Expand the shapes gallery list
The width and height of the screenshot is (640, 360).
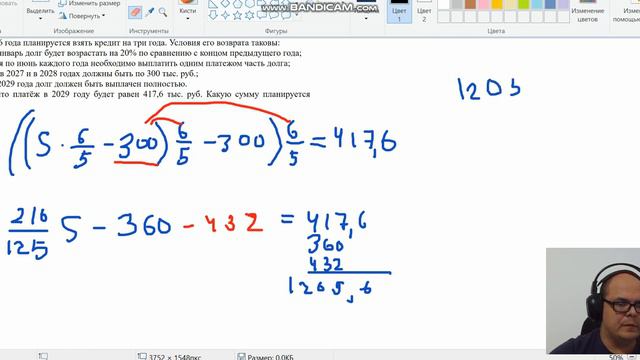pos(297,16)
